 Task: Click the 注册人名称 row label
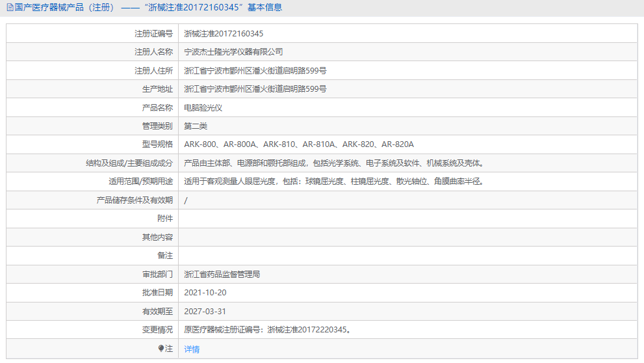(153, 52)
